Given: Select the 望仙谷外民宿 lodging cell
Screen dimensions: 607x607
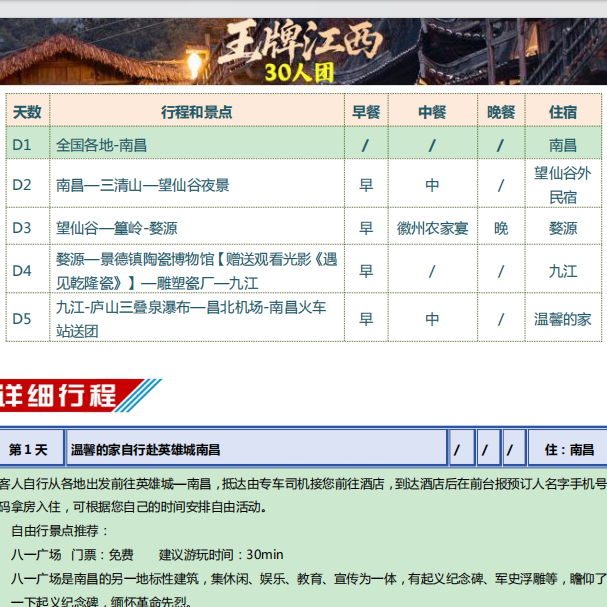Looking at the screenshot, I should [x=563, y=185].
